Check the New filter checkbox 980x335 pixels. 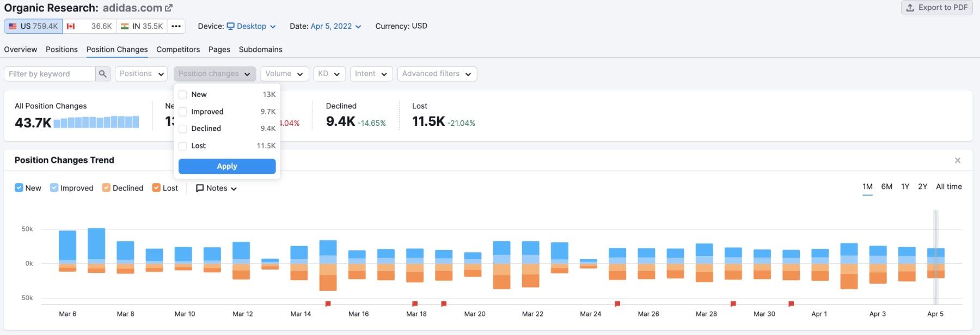pos(183,95)
